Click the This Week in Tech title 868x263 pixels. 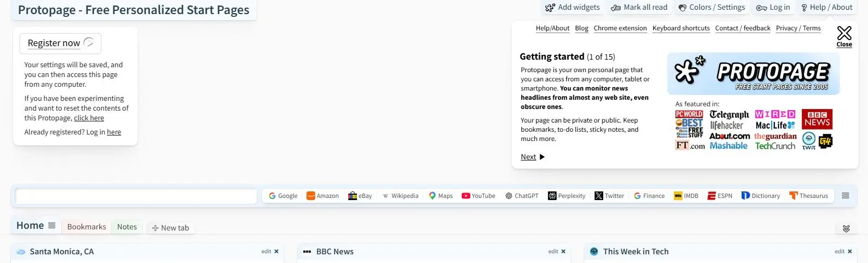[x=636, y=252]
